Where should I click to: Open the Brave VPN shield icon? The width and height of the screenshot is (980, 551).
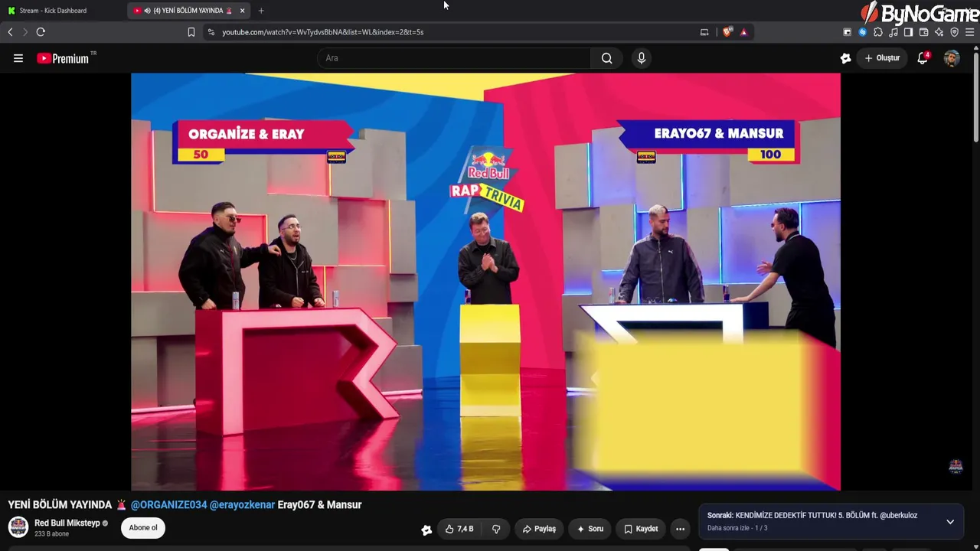[954, 32]
